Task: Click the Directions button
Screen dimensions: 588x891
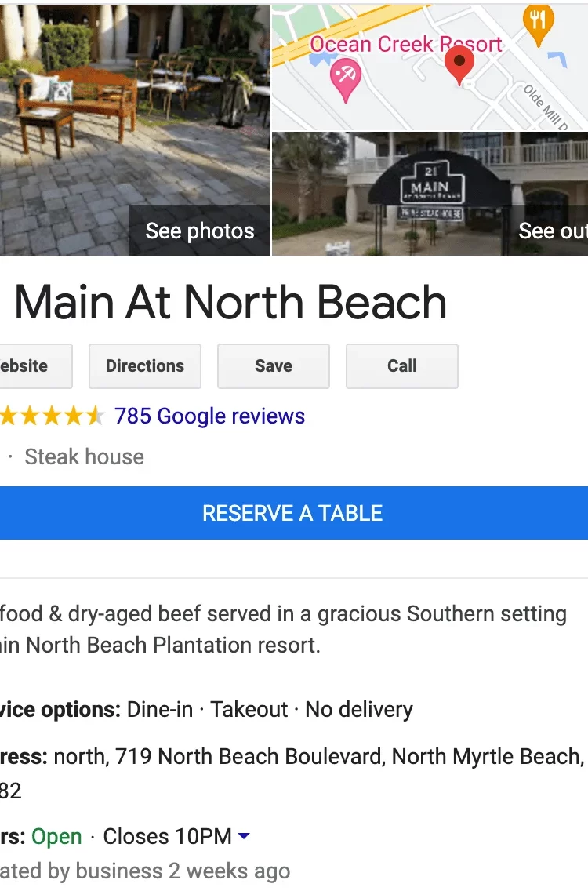Action: coord(145,366)
